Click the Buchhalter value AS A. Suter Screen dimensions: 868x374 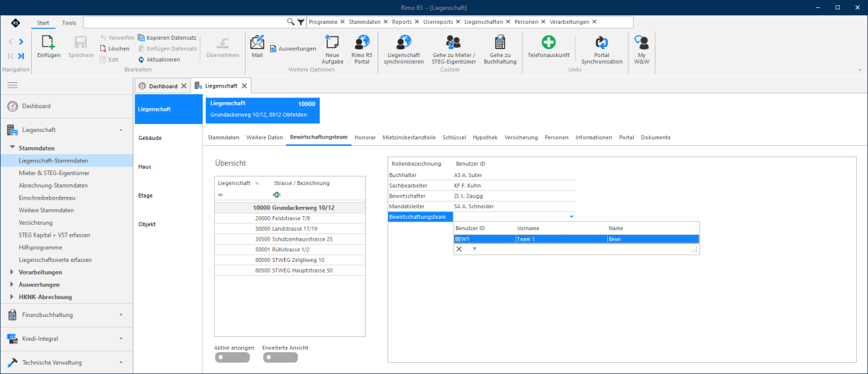[x=515, y=175]
